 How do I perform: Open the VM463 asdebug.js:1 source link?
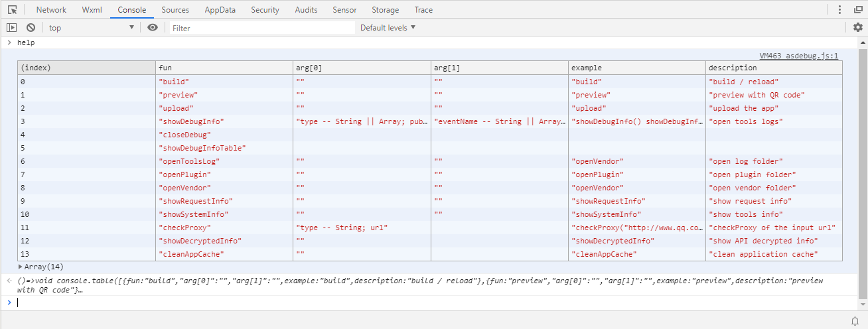pyautogui.click(x=799, y=56)
